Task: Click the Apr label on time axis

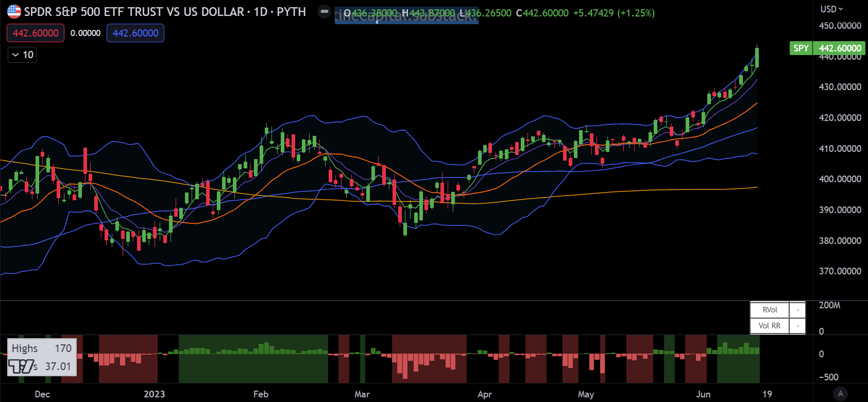Action: click(485, 394)
